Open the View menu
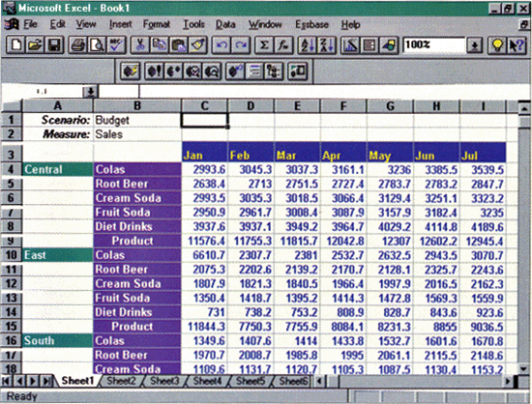 pos(86,24)
